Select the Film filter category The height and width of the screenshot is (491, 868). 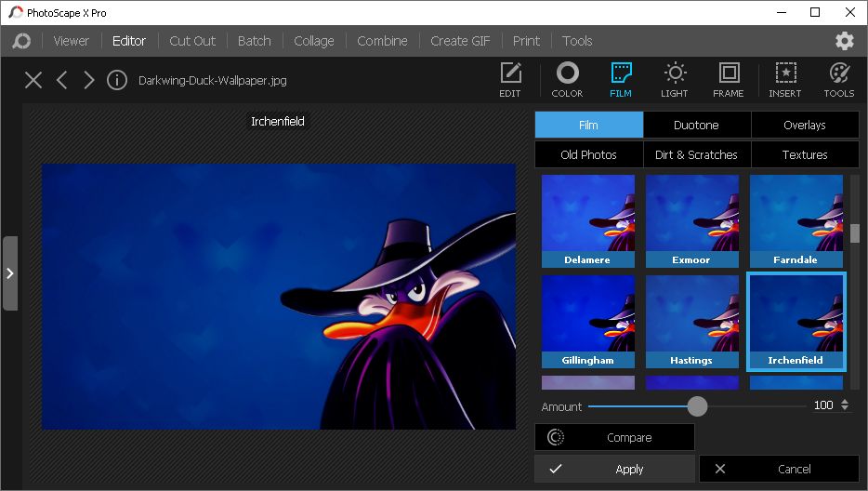pos(588,125)
